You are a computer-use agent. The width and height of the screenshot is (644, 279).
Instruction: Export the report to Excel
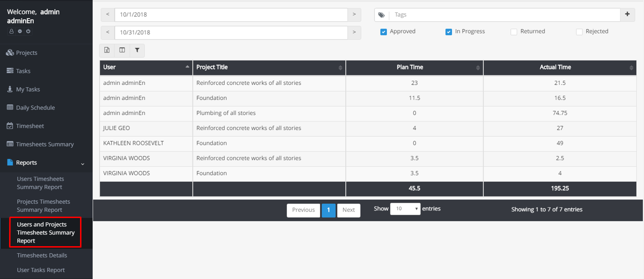(x=107, y=50)
